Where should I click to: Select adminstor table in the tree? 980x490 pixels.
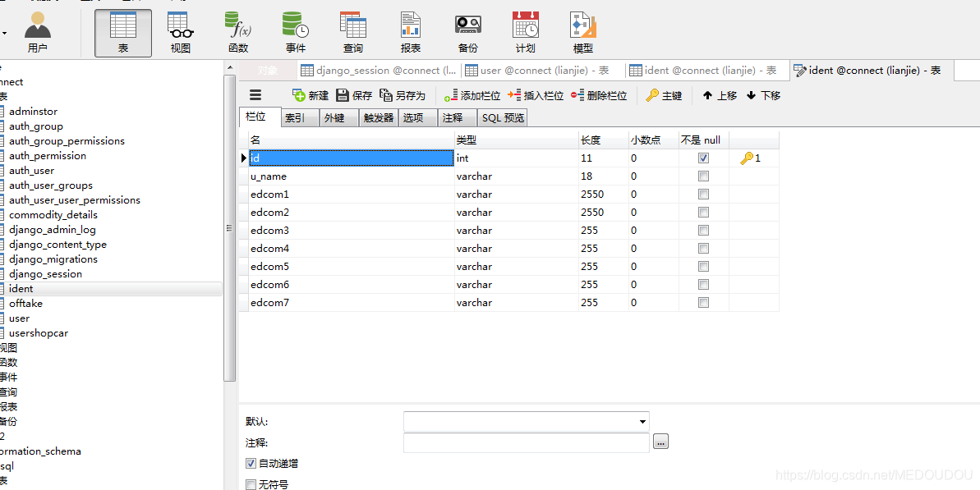pos(33,111)
